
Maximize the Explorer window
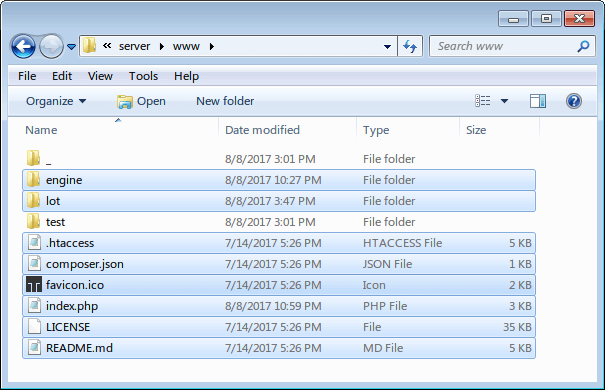click(x=546, y=19)
